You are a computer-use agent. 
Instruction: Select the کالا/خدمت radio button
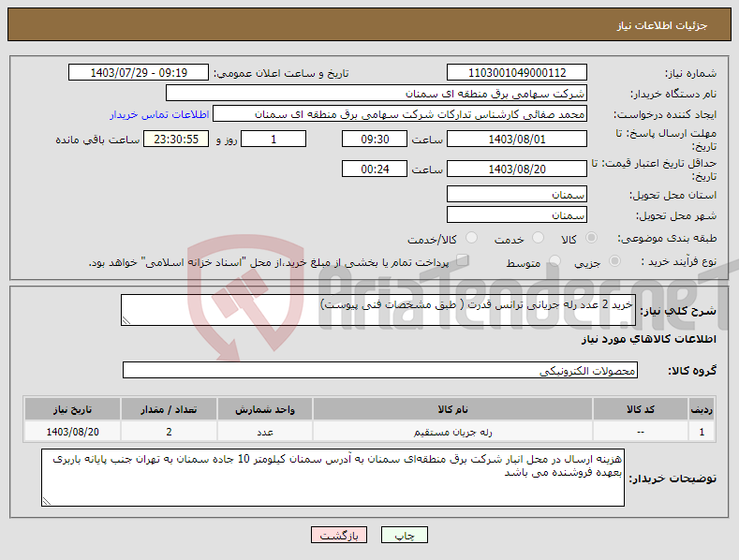[x=471, y=238]
